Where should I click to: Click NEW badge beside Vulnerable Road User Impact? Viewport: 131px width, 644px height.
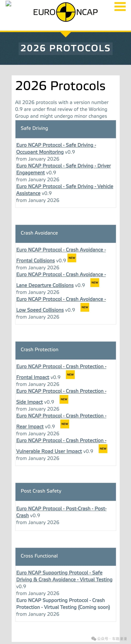(103, 449)
